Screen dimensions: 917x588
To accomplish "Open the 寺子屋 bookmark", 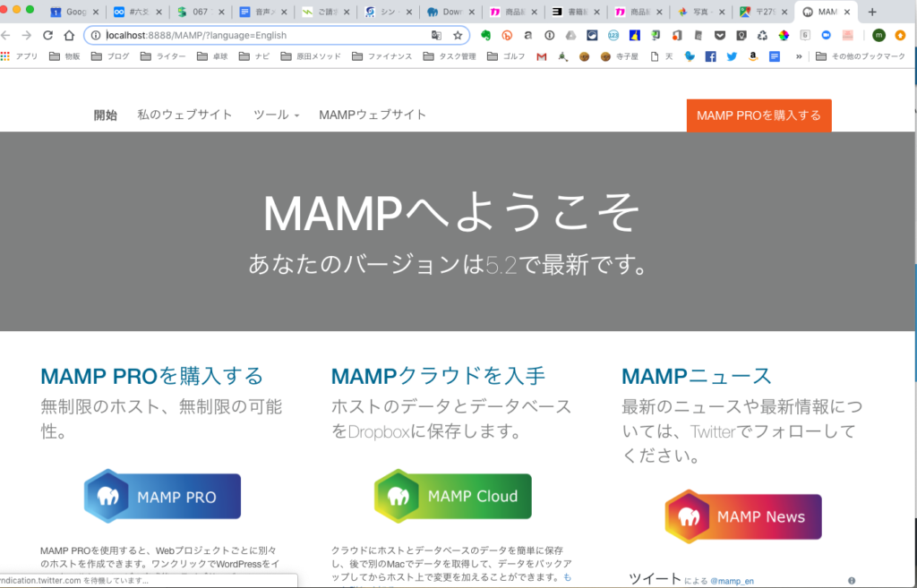I will 621,56.
